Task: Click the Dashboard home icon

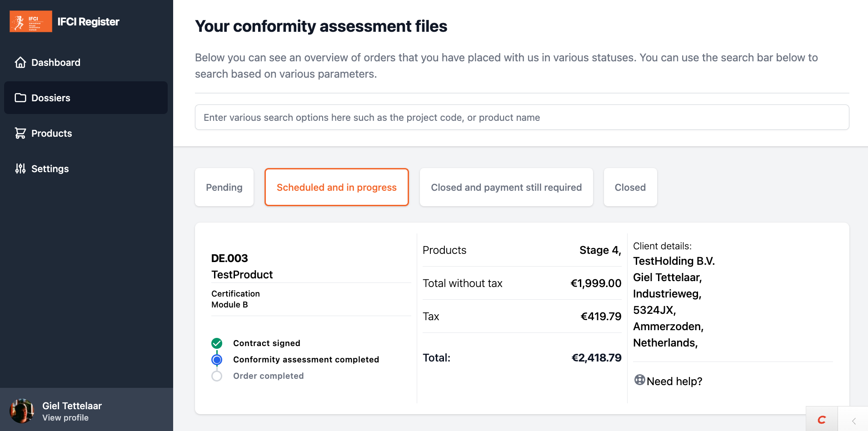Action: pos(20,62)
